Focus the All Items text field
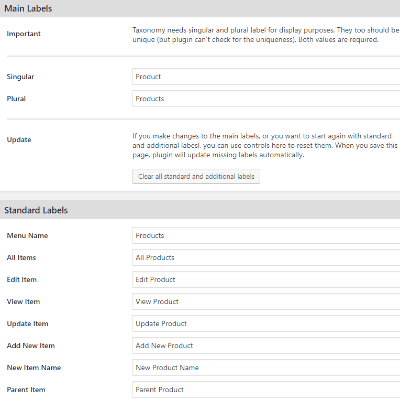 [266, 257]
